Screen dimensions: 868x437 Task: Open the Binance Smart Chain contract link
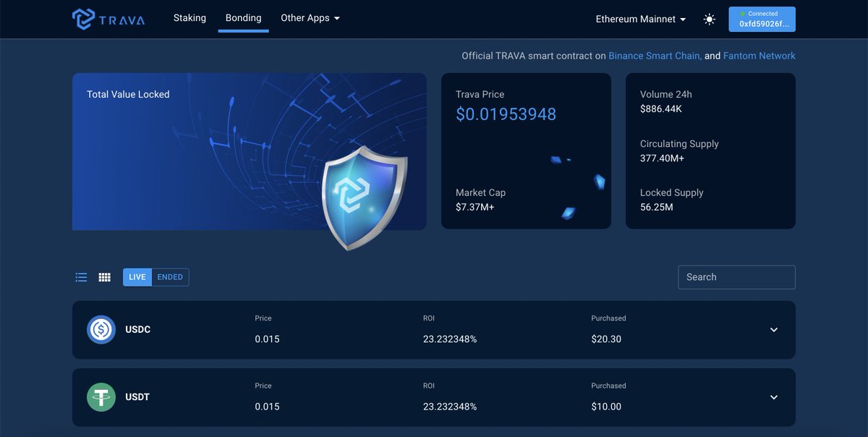[x=655, y=56]
